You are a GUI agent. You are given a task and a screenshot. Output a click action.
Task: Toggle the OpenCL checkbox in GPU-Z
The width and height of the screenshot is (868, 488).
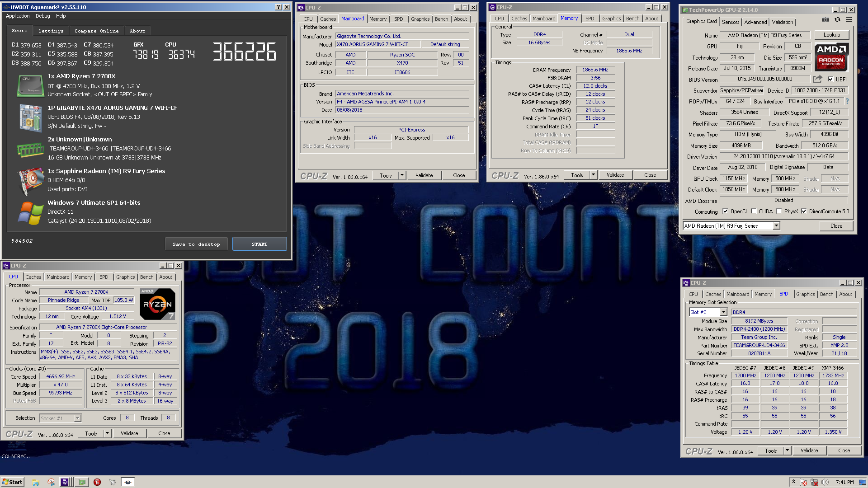[x=725, y=211]
